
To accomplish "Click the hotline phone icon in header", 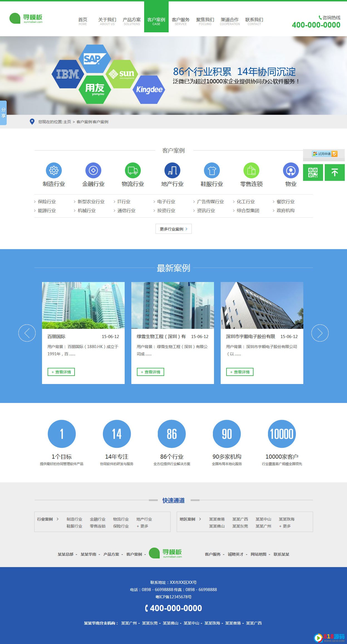I will tap(320, 18).
